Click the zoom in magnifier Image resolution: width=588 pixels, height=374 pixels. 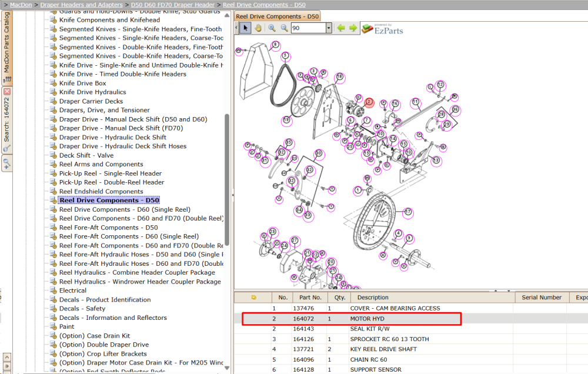(x=272, y=28)
